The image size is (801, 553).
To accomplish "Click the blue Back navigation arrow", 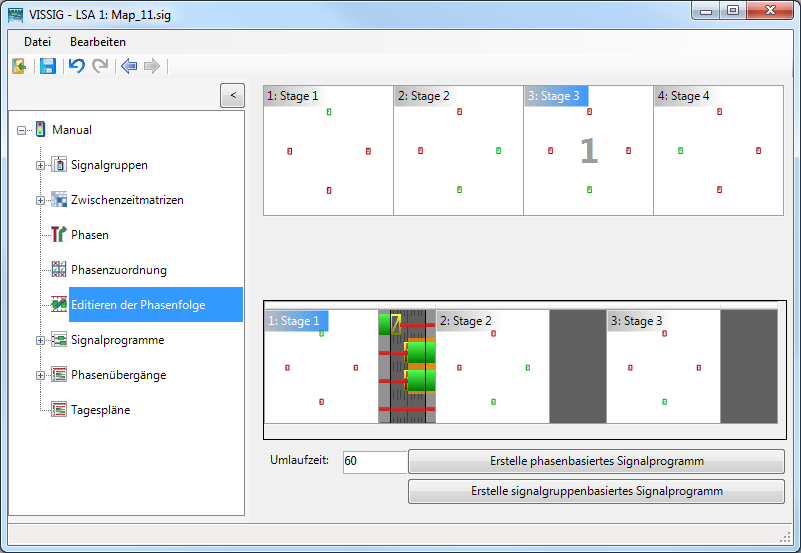I will tap(128, 66).
